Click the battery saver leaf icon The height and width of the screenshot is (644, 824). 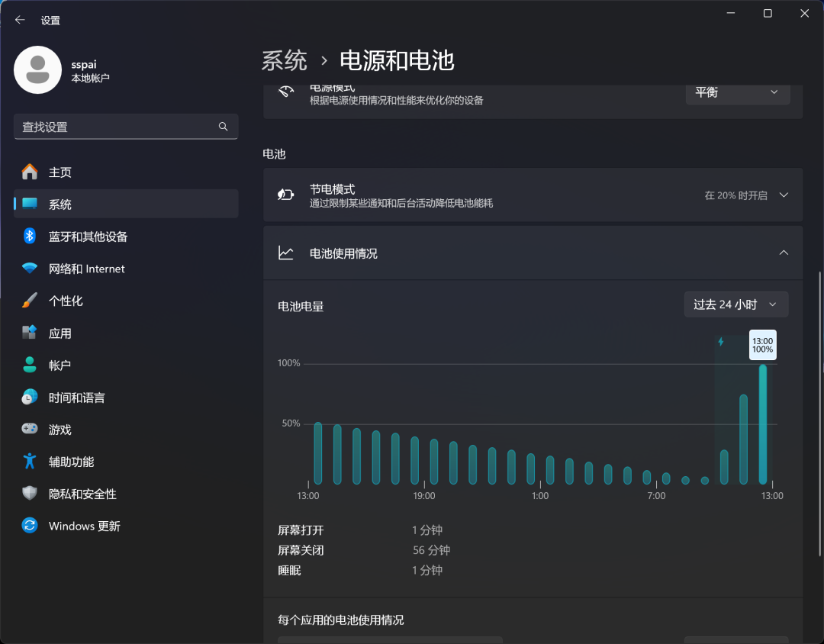[286, 195]
